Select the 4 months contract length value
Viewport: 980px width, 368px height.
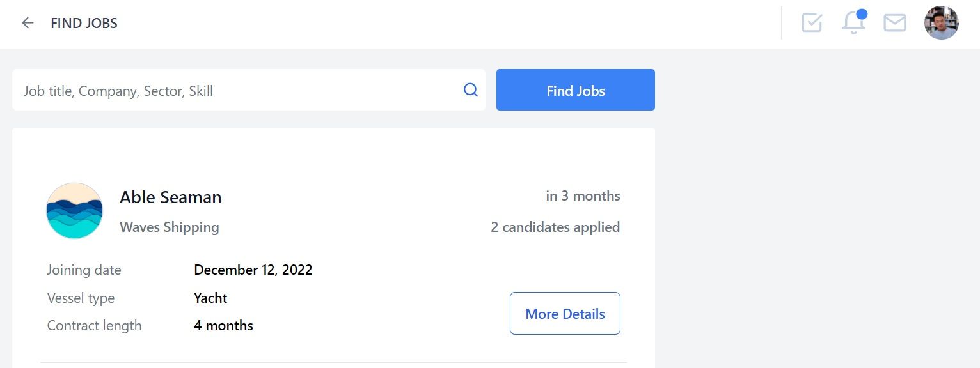click(223, 325)
